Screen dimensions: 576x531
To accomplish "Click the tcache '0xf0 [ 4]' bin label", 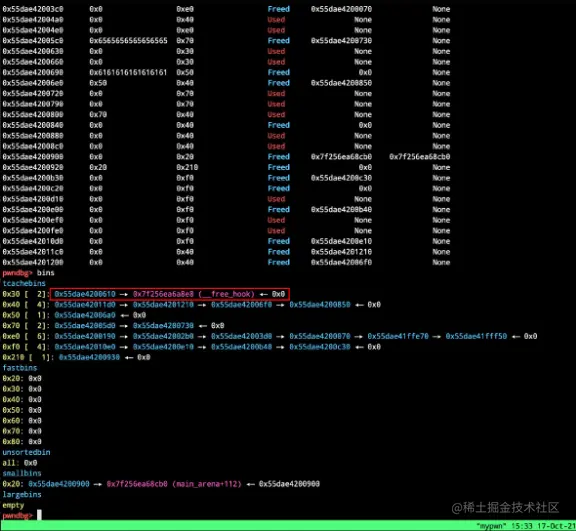I will (x=26, y=347).
